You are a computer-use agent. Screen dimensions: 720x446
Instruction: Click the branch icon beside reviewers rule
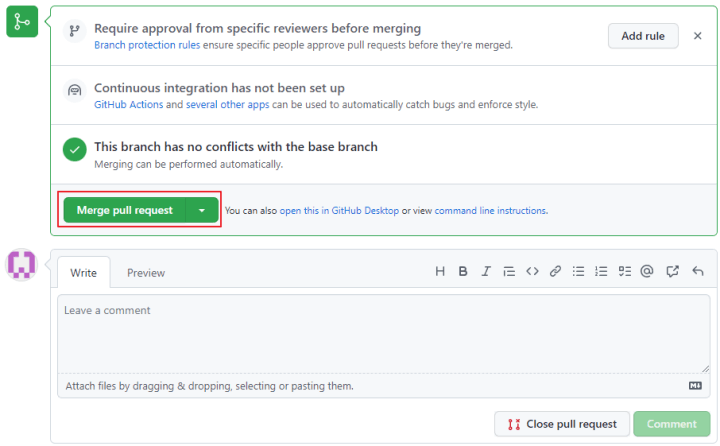tap(74, 31)
